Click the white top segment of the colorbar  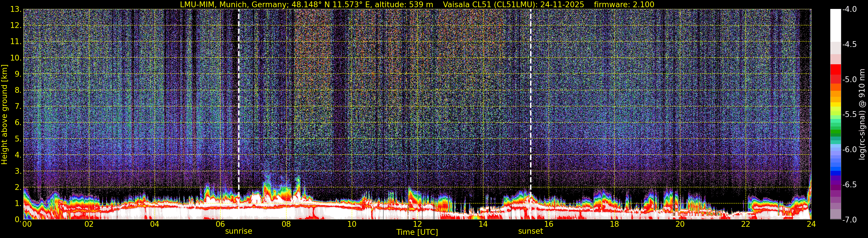click(x=835, y=25)
